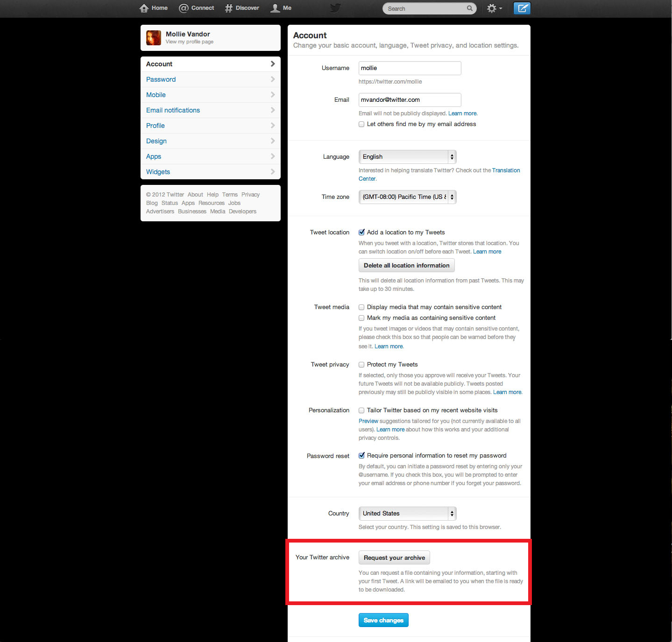Click the Save changes button
Image resolution: width=672 pixels, height=642 pixels.
coord(383,620)
